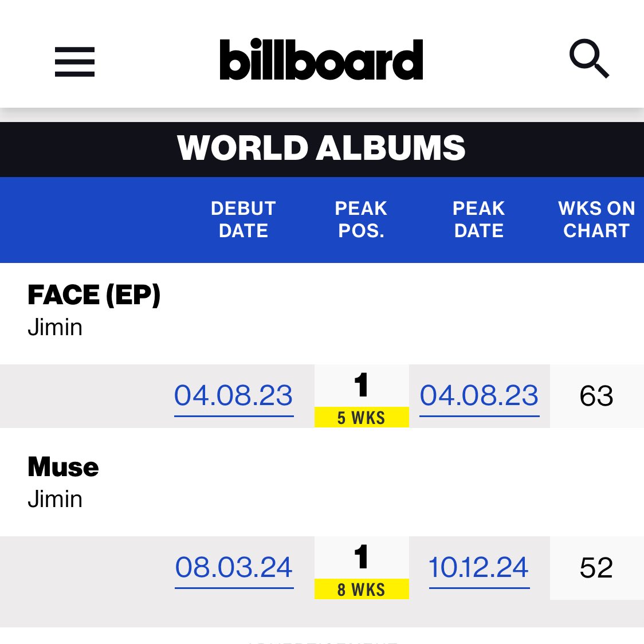Select the World Albums chart header
The height and width of the screenshot is (644, 644).
(321, 148)
